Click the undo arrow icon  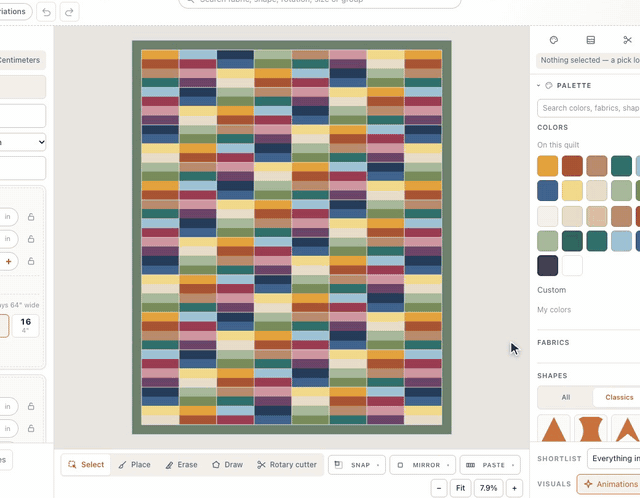pyautogui.click(x=46, y=12)
